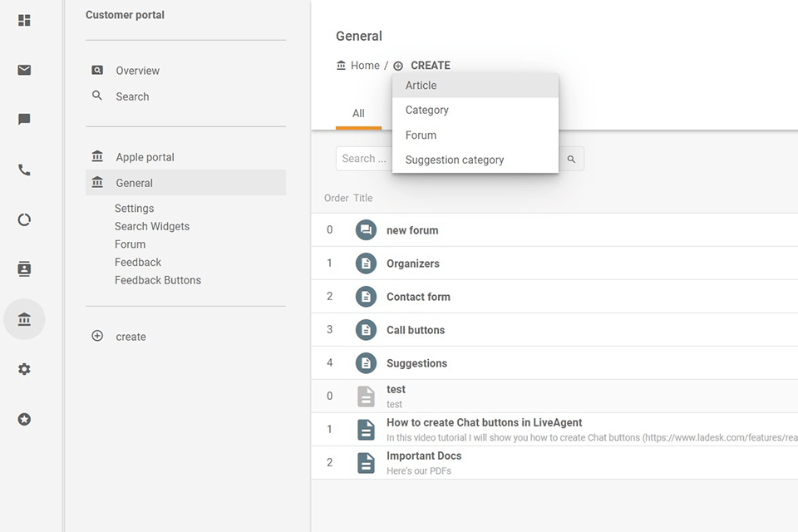The height and width of the screenshot is (532, 798).
Task: Focus the Search input field
Action: 365,159
